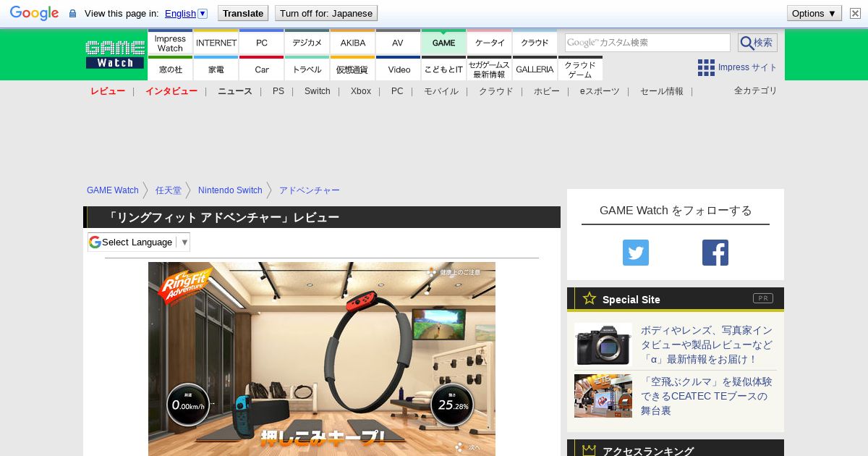Click the Google G icon in Select Language
The height and width of the screenshot is (456, 868).
(95, 242)
